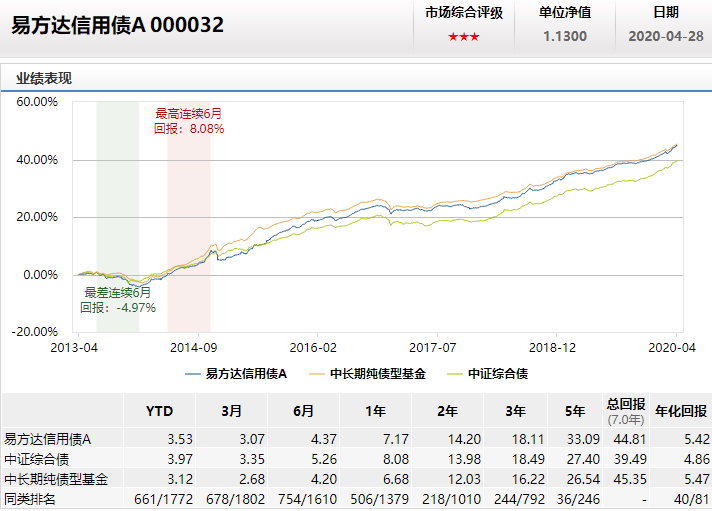
Task: Click the 1年 column header
Action: point(376,412)
